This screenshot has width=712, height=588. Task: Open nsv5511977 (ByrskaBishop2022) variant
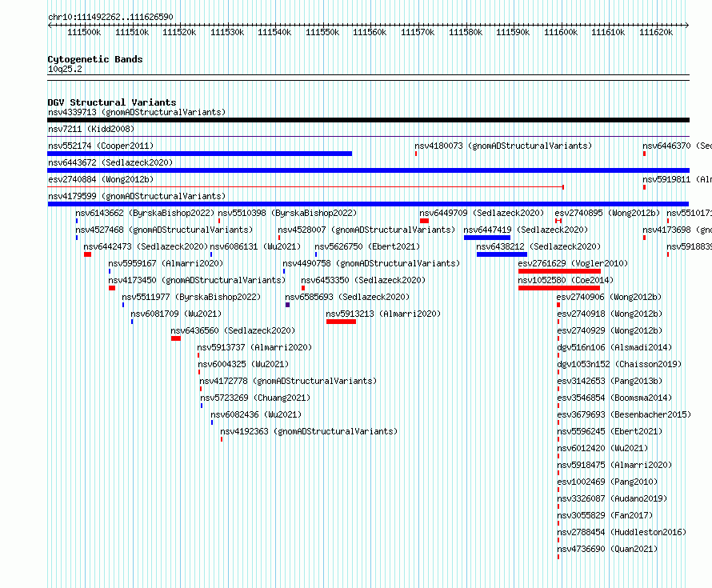pyautogui.click(x=191, y=297)
